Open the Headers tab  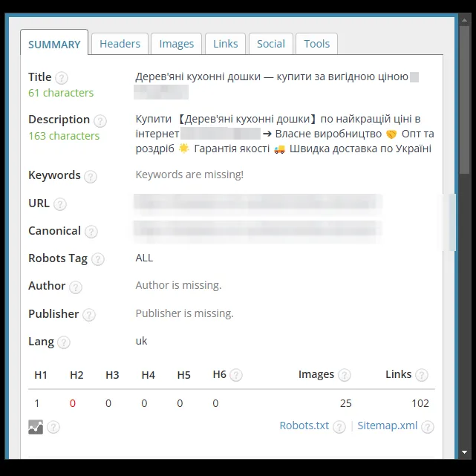point(120,44)
